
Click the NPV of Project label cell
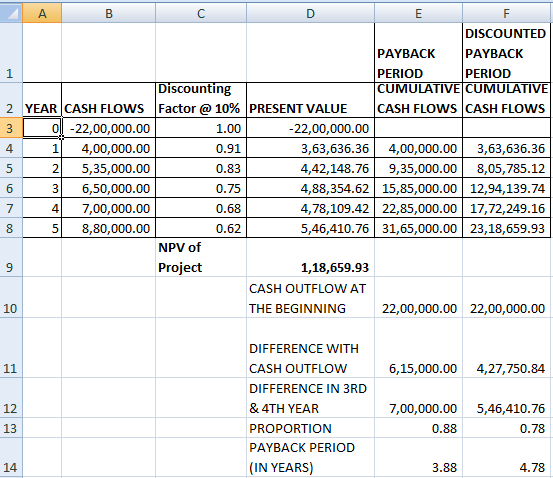click(x=201, y=257)
